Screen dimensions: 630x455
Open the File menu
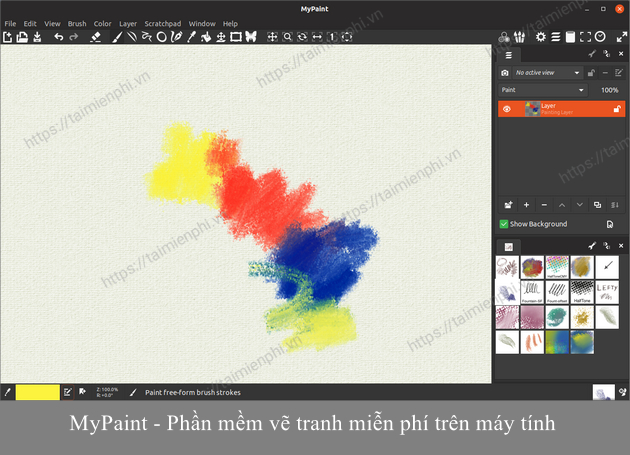point(10,24)
